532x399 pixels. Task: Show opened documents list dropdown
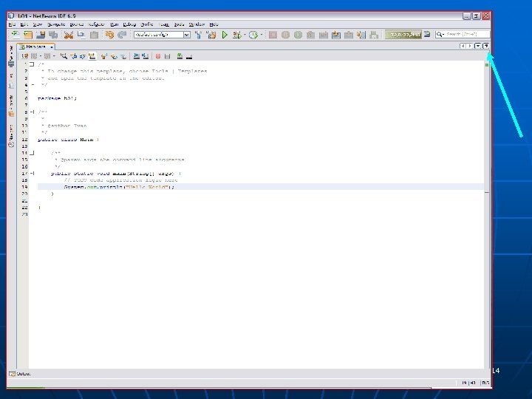[x=478, y=46]
